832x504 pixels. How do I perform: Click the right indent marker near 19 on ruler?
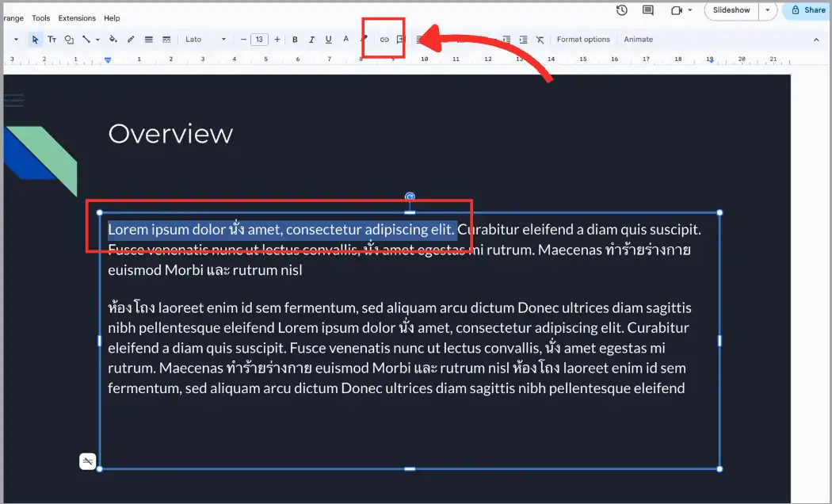pos(710,60)
